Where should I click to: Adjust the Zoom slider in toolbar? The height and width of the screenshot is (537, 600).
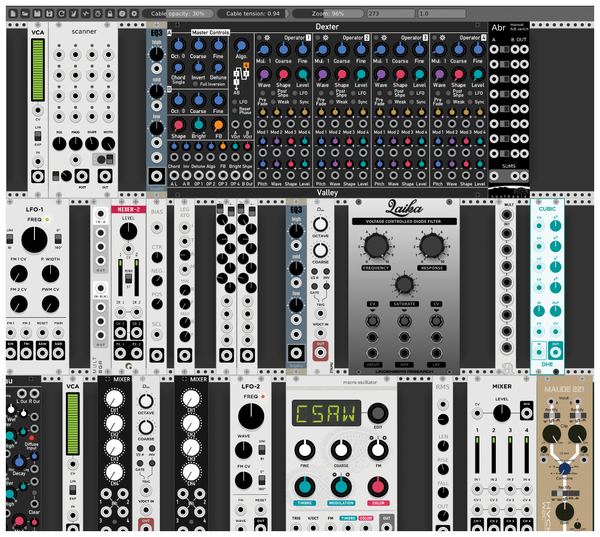coord(328,13)
